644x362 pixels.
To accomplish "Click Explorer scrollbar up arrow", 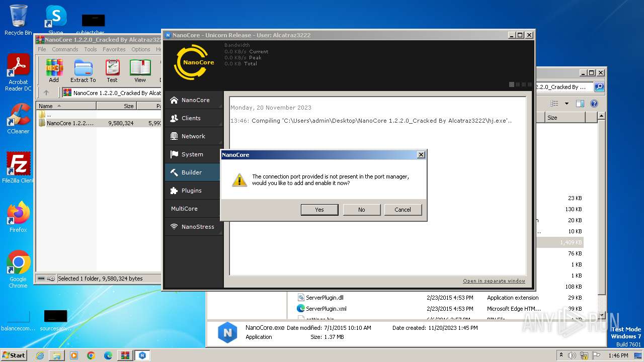I will click(x=601, y=116).
